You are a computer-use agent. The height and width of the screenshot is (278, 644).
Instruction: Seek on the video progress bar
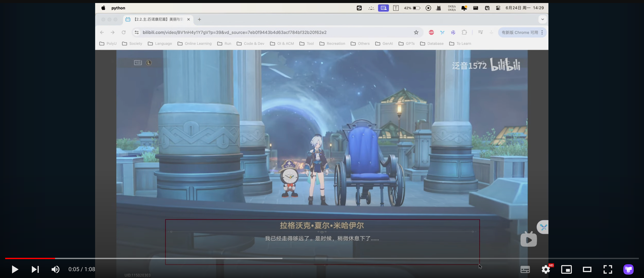pyautogui.click(x=322, y=258)
